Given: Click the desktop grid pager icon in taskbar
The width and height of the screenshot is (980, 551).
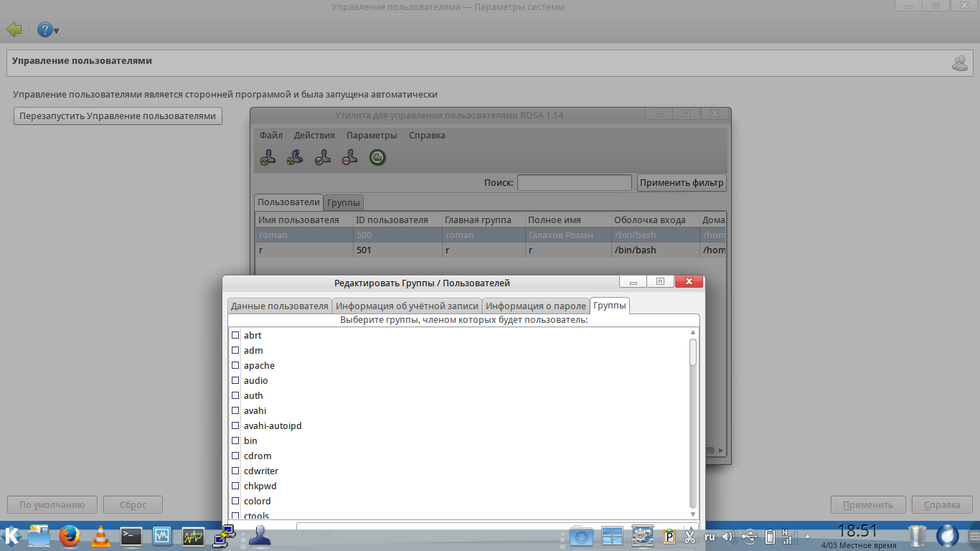Looking at the screenshot, I should click(612, 537).
